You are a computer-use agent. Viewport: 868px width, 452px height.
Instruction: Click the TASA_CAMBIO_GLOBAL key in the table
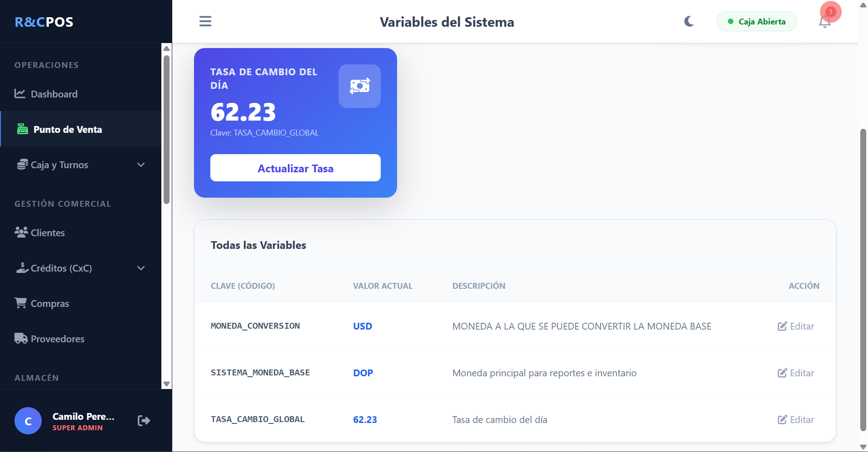click(257, 419)
